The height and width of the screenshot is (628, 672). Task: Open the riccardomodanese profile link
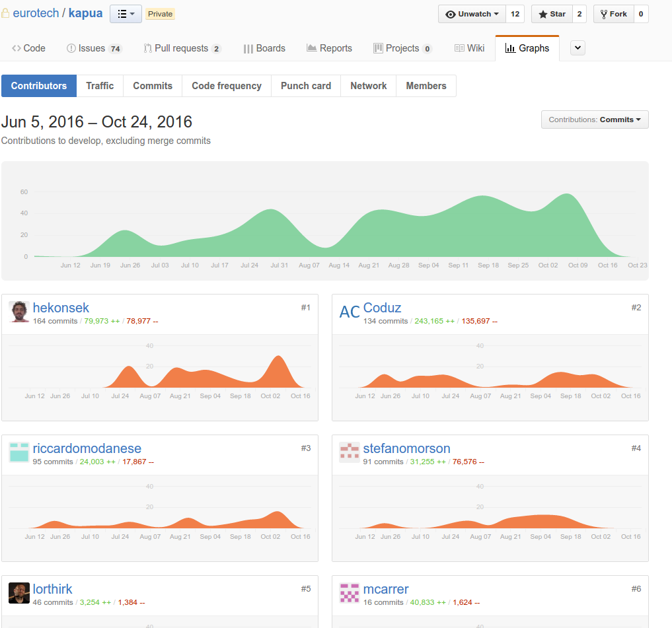click(x=87, y=448)
